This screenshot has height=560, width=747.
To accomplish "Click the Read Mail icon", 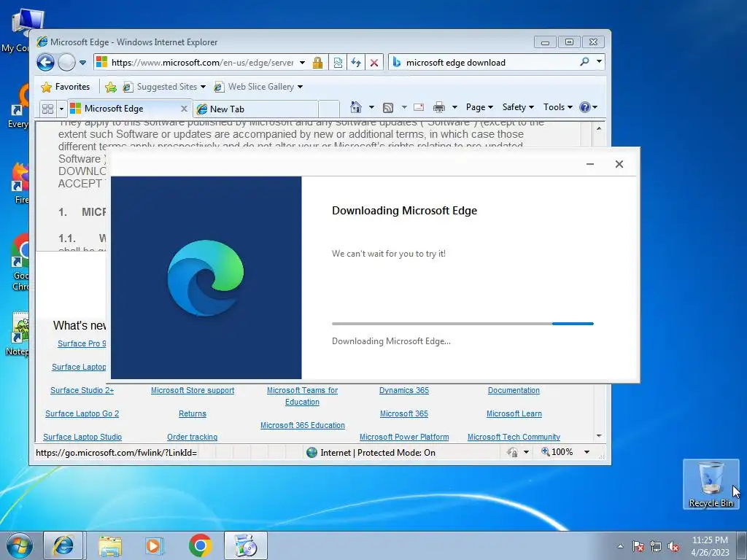I will [x=419, y=107].
